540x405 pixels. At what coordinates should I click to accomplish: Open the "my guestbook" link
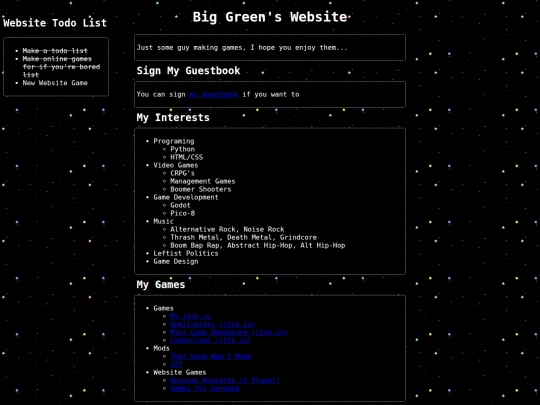pyautogui.click(x=214, y=94)
